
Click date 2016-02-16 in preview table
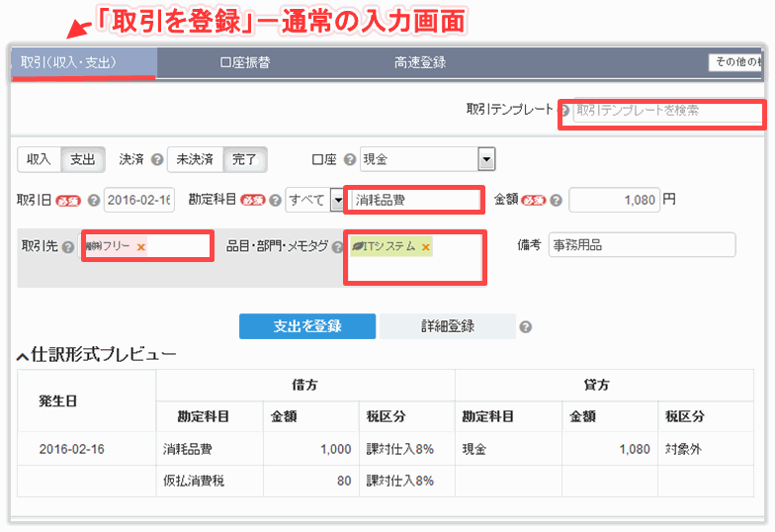click(71, 449)
